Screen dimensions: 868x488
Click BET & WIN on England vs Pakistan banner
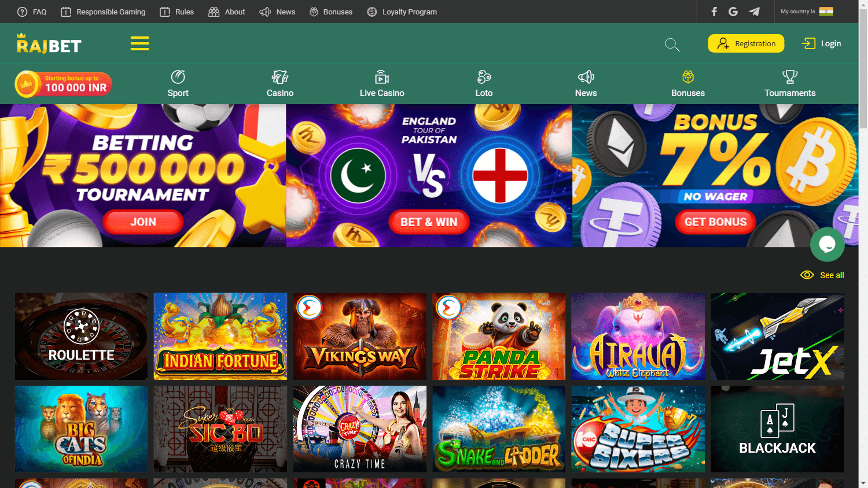(x=429, y=222)
